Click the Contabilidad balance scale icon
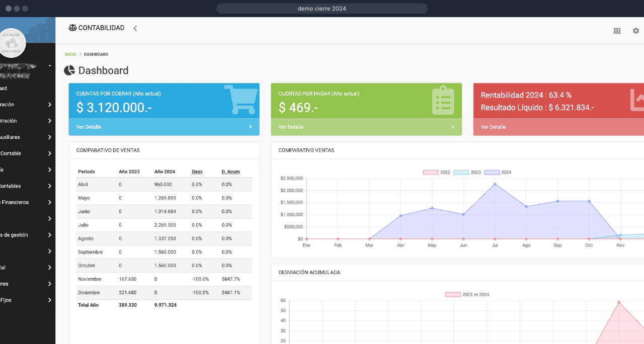This screenshot has height=344, width=644. [x=72, y=28]
